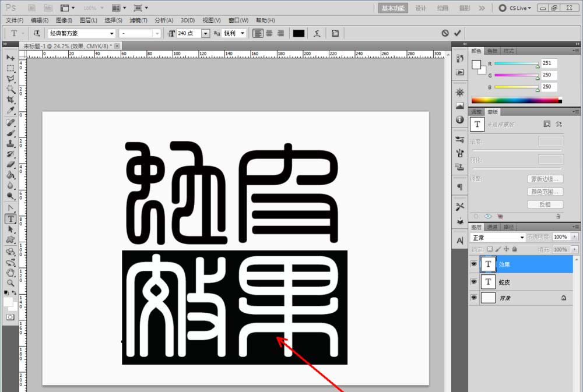Toggle visibility of the 效果 layer
This screenshot has height=392, width=583.
tap(473, 264)
